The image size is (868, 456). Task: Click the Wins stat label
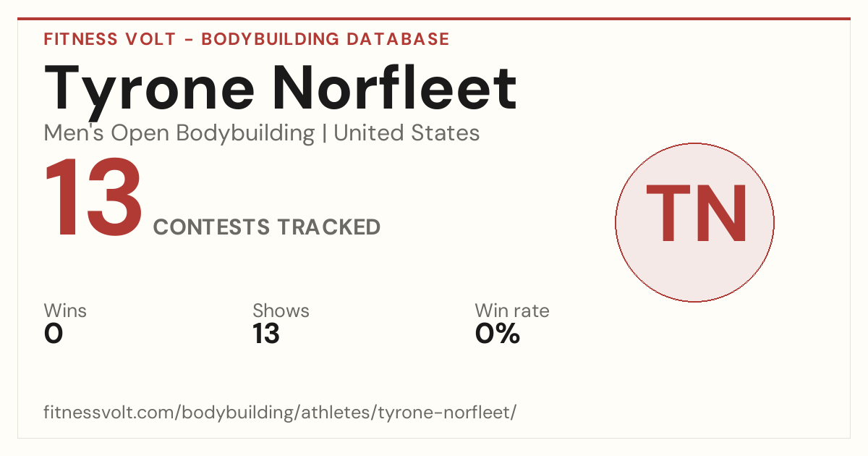pyautogui.click(x=65, y=311)
